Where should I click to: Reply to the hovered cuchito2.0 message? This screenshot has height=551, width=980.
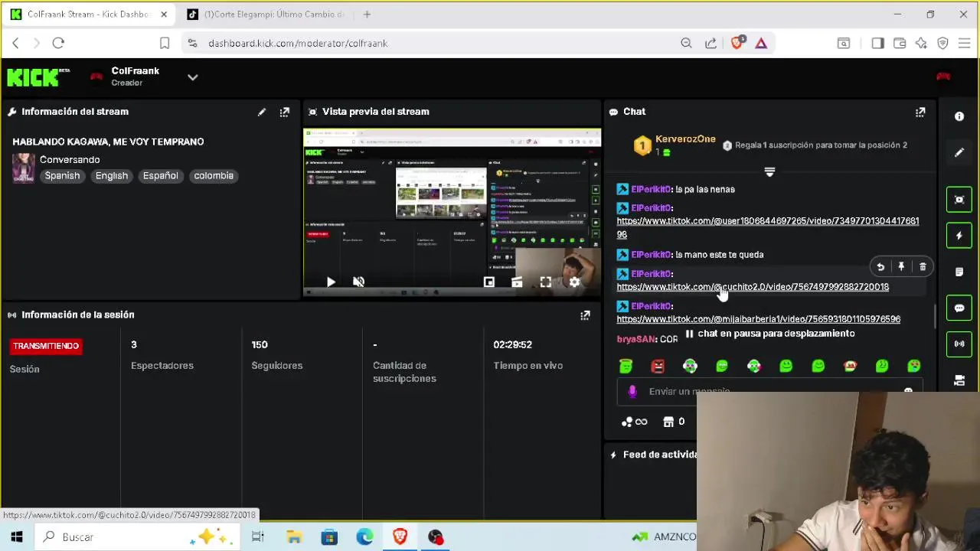coord(880,267)
